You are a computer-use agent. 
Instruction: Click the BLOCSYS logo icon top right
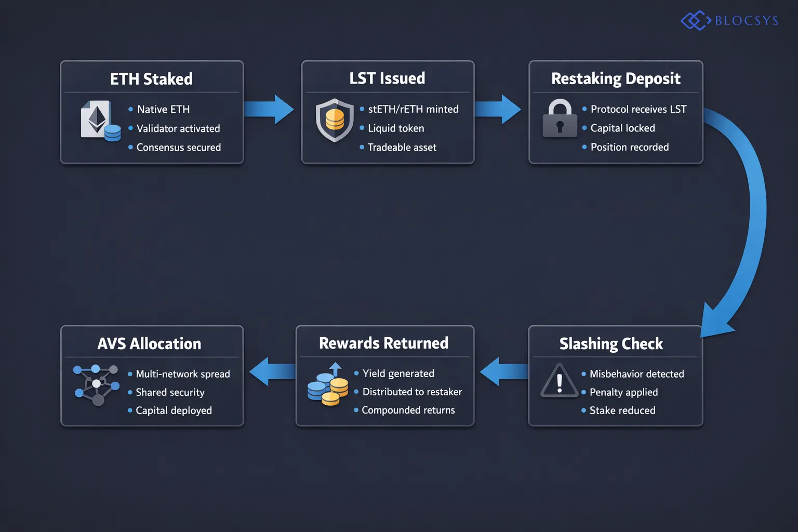pos(695,20)
